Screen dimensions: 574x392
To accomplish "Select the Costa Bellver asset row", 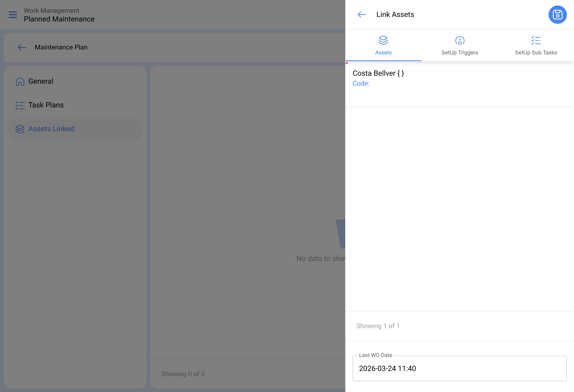I will [378, 73].
